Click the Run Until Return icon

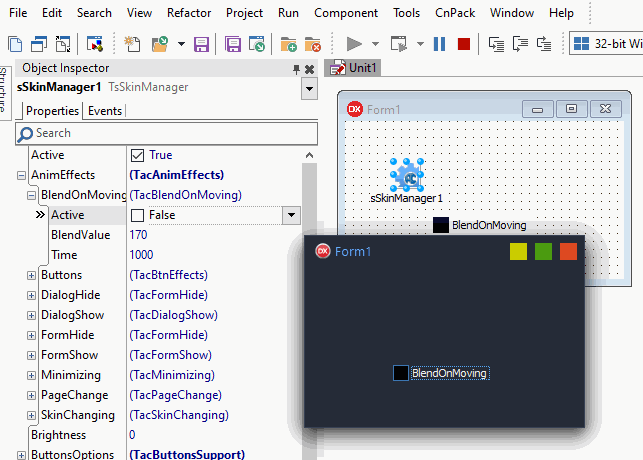point(544,44)
